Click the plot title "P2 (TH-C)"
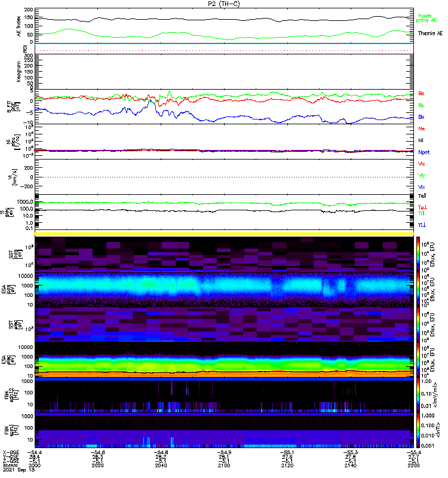Viewport: 448px width, 478px height. [223, 4]
